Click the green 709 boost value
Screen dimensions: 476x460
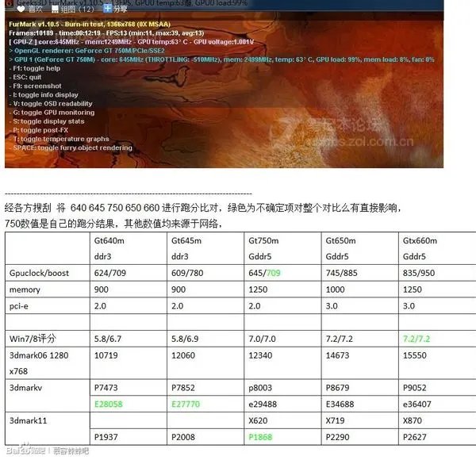click(x=273, y=273)
